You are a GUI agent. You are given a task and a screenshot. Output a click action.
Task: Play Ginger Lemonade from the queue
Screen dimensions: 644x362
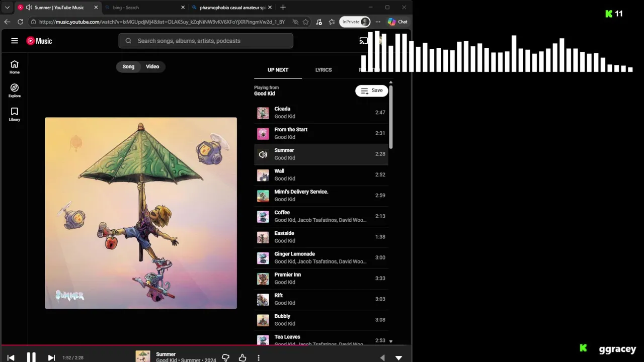point(321,257)
